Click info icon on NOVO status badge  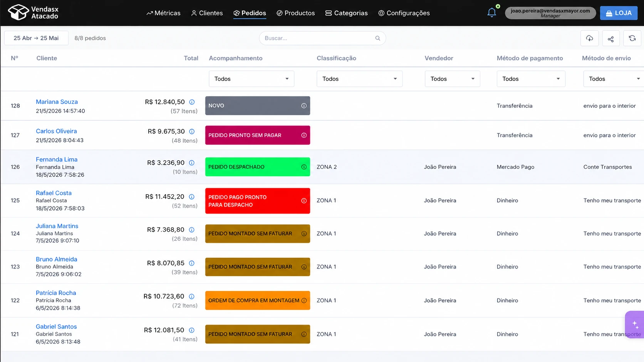pos(304,106)
